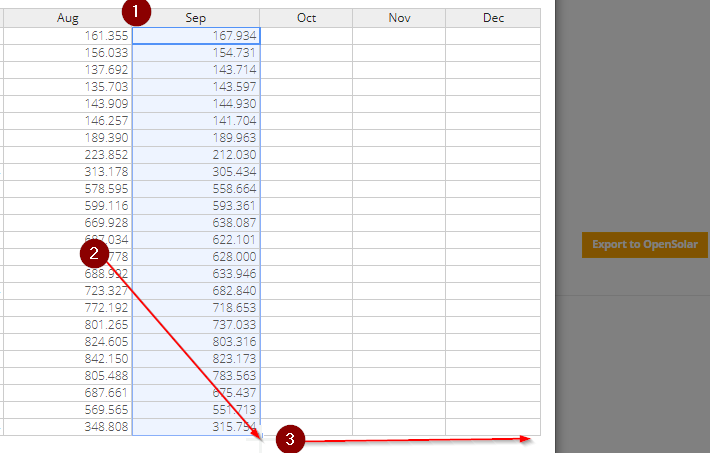Click the fill handle below Sep column
This screenshot has height=453, width=710.
coord(261,436)
